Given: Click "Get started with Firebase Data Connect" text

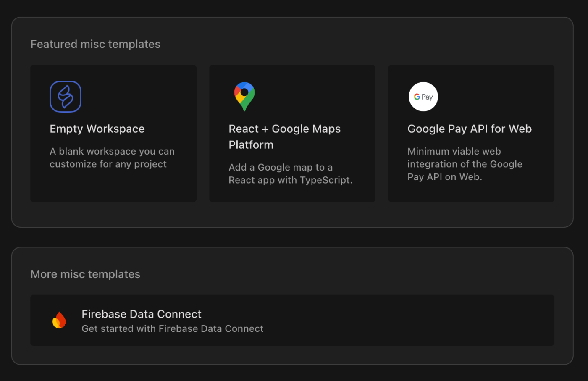Looking at the screenshot, I should coord(173,328).
